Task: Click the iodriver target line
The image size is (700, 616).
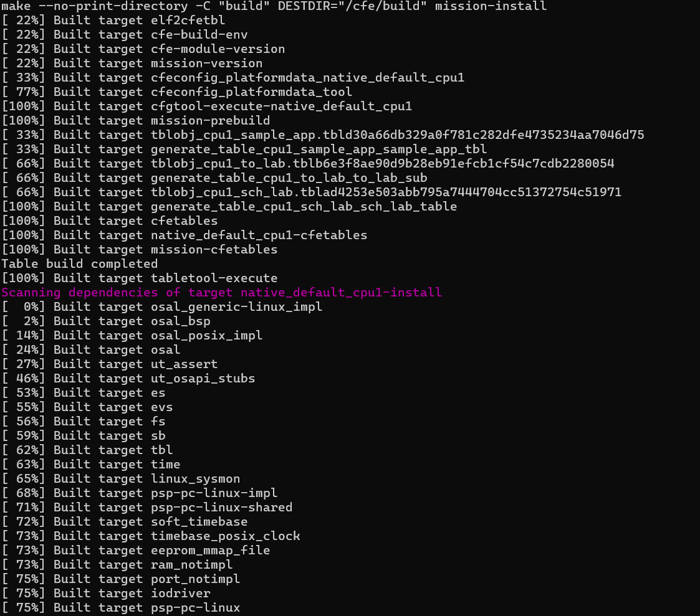Action: click(x=106, y=593)
